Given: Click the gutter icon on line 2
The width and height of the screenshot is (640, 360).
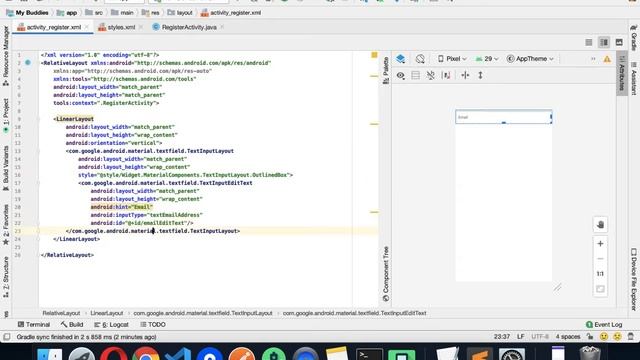Looking at the screenshot, I should tap(28, 63).
